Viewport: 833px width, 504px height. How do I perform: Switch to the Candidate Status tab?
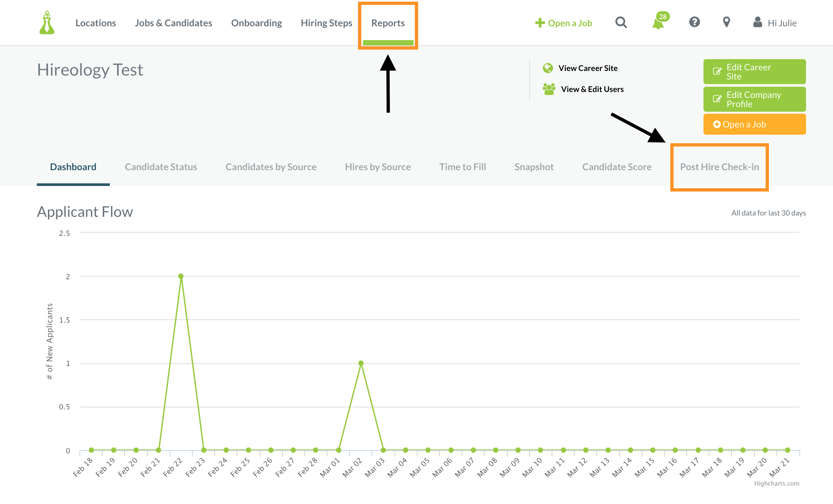coord(160,167)
